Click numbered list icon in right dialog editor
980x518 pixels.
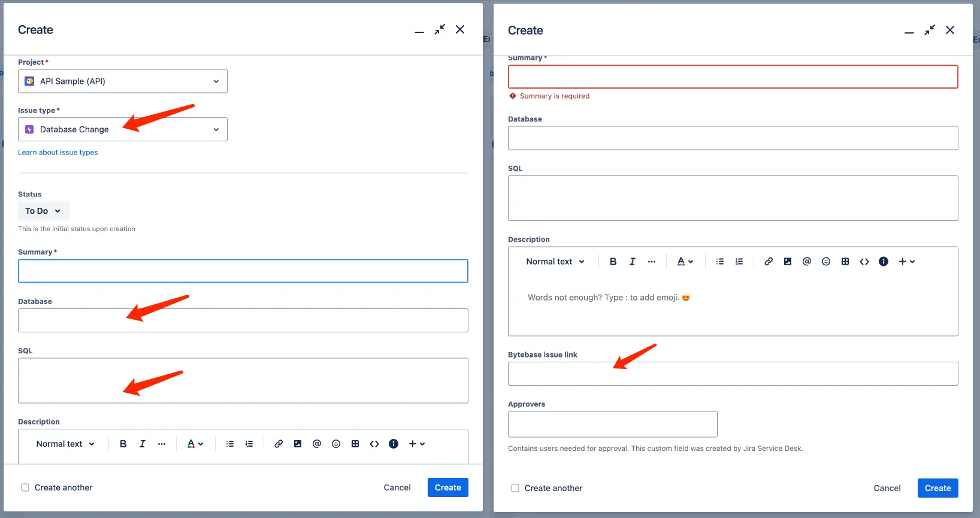tap(739, 262)
